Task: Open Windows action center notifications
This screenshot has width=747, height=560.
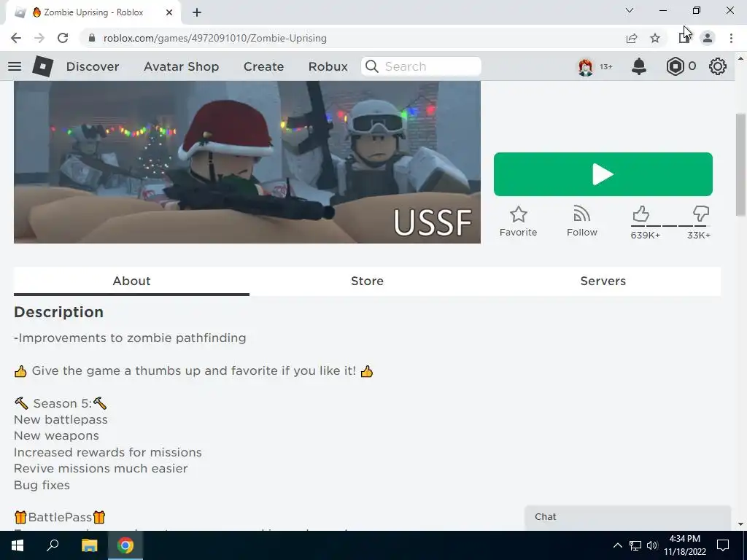Action: click(x=723, y=545)
